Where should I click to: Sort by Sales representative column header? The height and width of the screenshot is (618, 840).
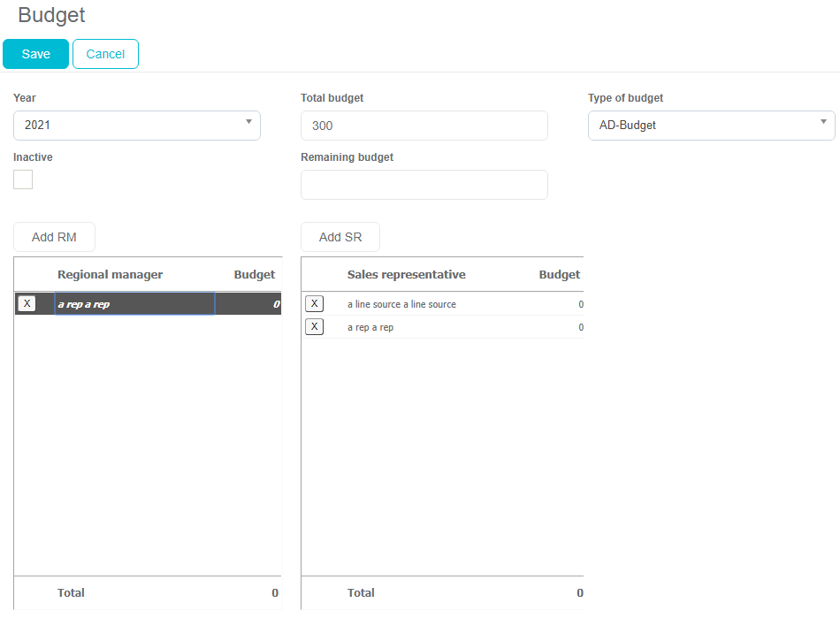point(406,275)
